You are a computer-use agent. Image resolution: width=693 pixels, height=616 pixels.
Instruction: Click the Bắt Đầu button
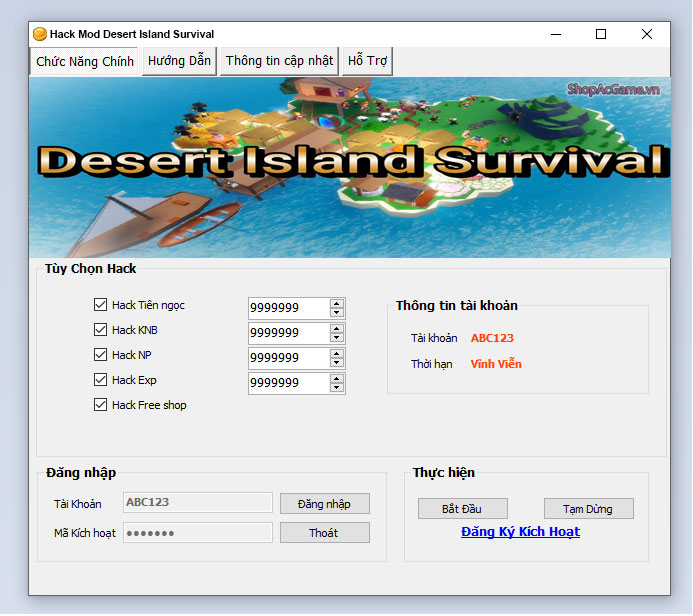462,509
